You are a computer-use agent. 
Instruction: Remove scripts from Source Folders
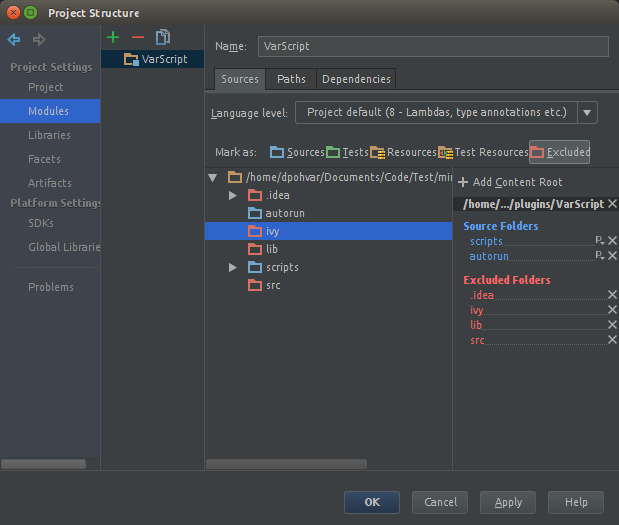coord(612,241)
